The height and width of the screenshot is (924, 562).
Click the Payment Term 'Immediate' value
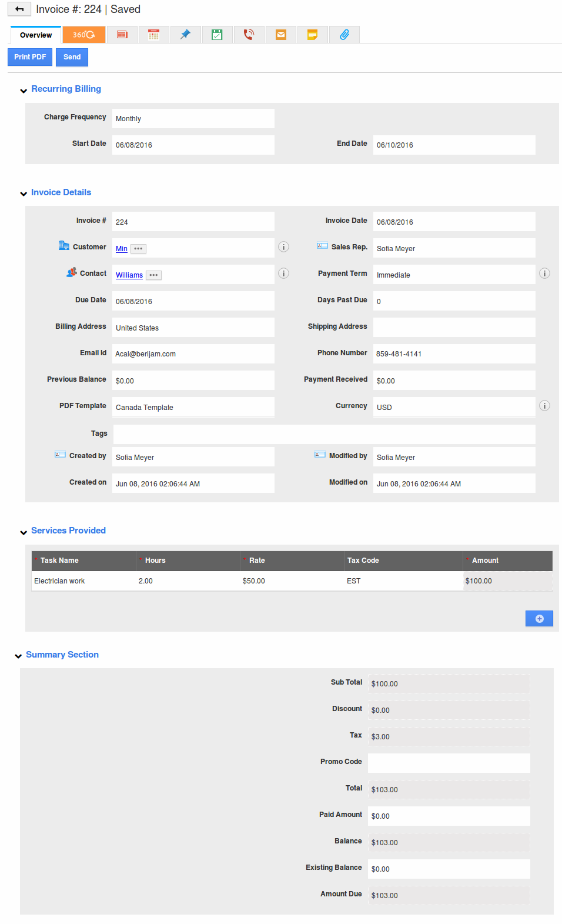pyautogui.click(x=393, y=275)
